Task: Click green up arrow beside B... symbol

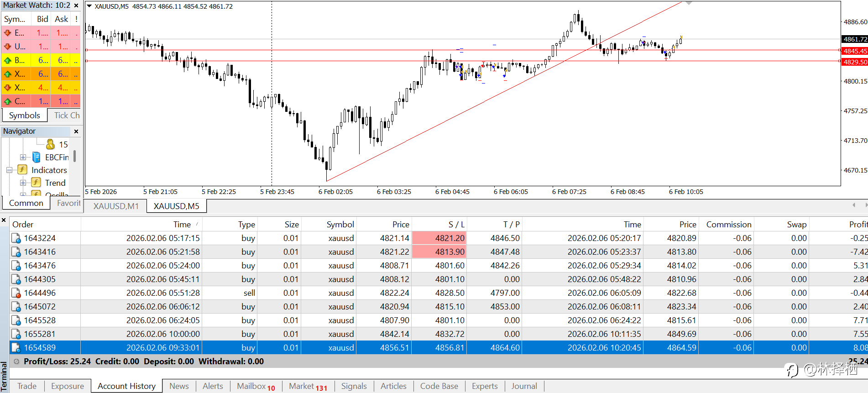Action: [8, 60]
